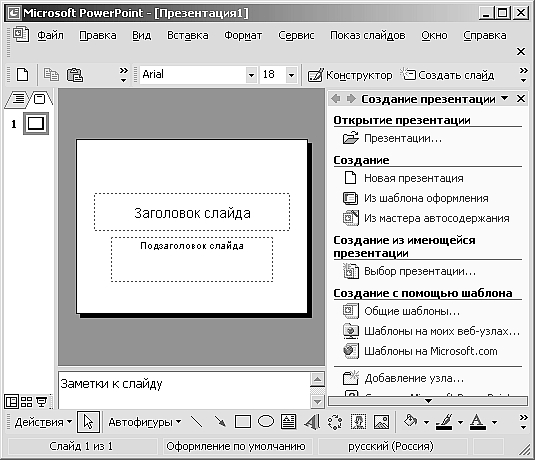Click the Paste clipboard icon
535x460 pixels.
75,75
